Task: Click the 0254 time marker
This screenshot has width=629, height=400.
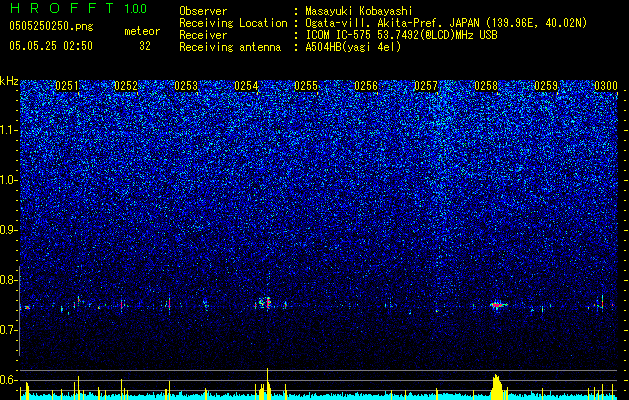Action: [246, 86]
